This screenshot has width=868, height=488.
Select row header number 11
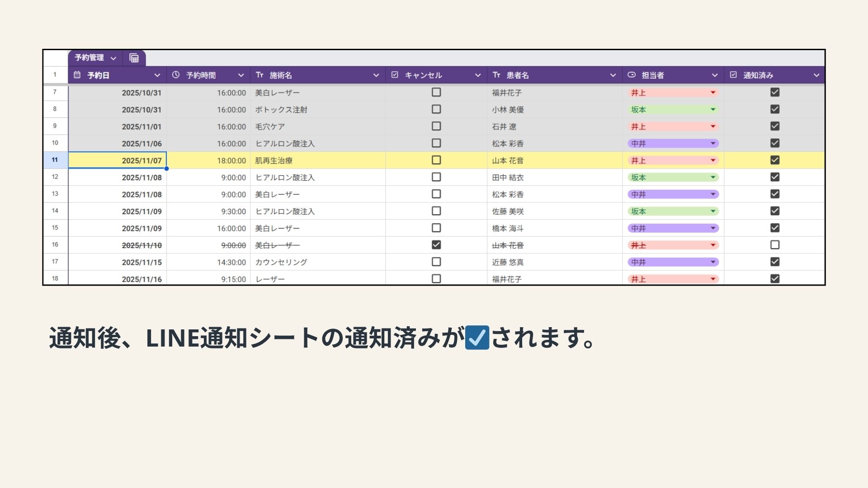[x=55, y=160]
